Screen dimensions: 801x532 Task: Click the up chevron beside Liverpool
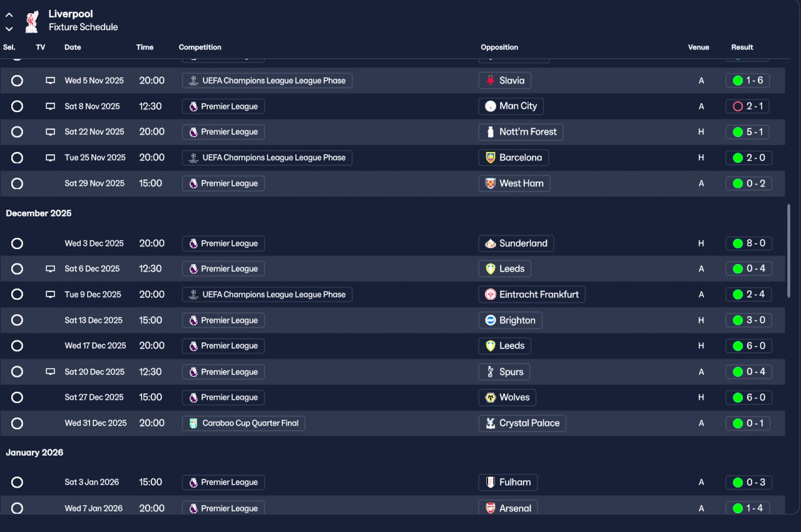click(9, 15)
